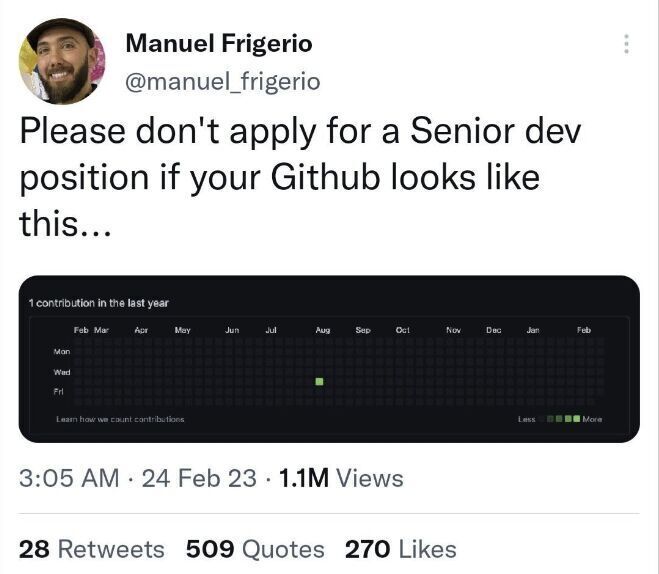Click the @manuel_frigerio handle
659x574 pixels.
click(222, 82)
